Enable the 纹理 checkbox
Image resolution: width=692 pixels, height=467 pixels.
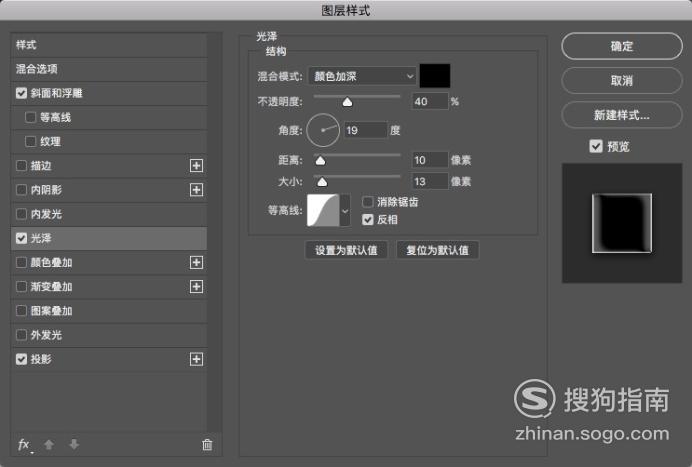pyautogui.click(x=30, y=142)
